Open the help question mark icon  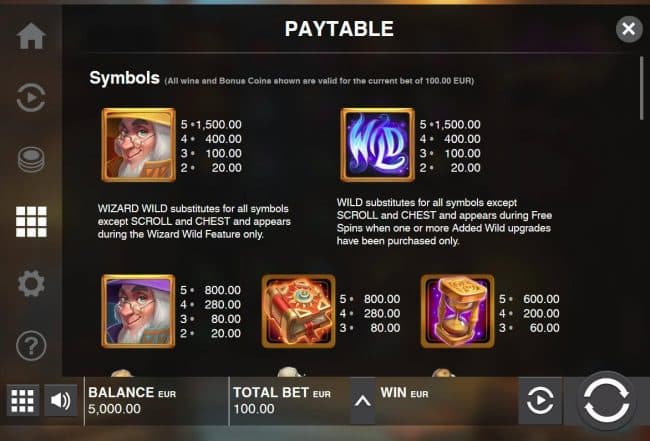31,345
